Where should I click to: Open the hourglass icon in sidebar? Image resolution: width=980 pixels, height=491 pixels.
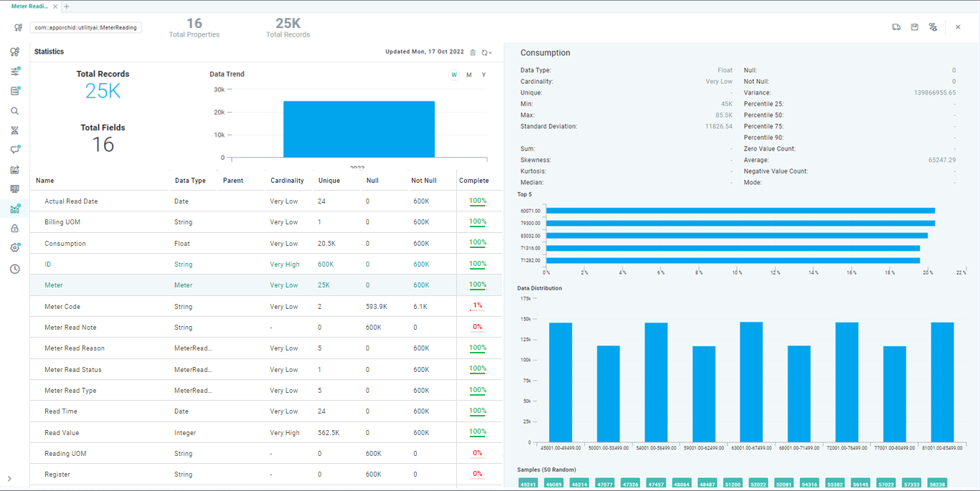(14, 130)
